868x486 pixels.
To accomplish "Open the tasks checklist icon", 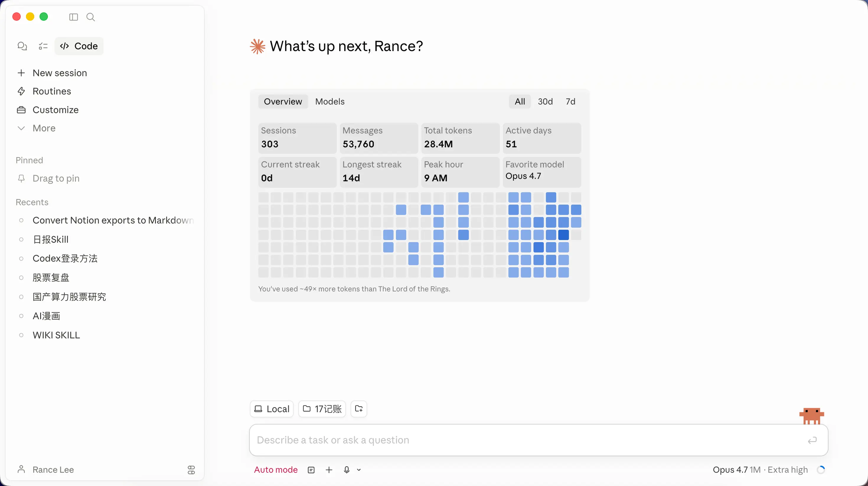I will tap(43, 46).
